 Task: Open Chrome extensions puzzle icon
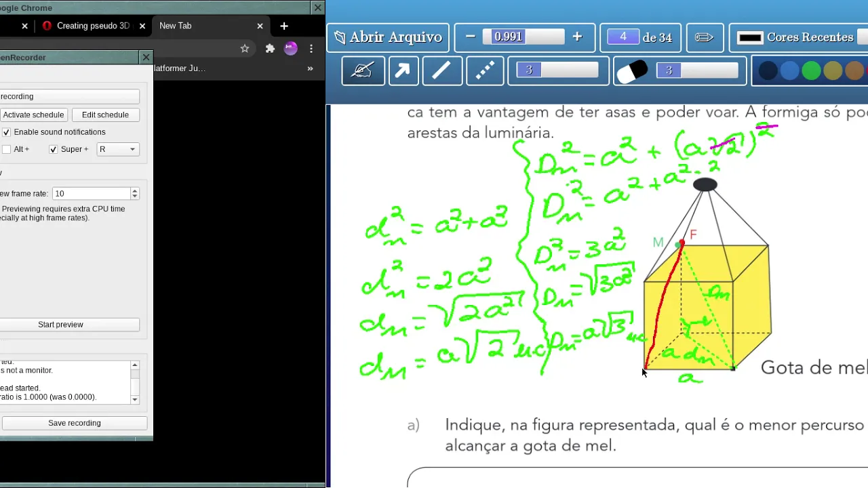pos(270,49)
